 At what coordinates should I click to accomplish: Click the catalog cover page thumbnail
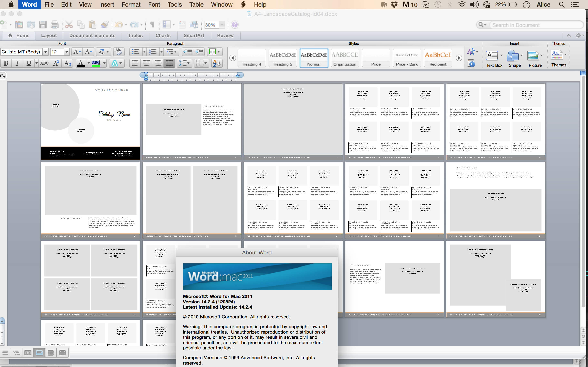90,120
